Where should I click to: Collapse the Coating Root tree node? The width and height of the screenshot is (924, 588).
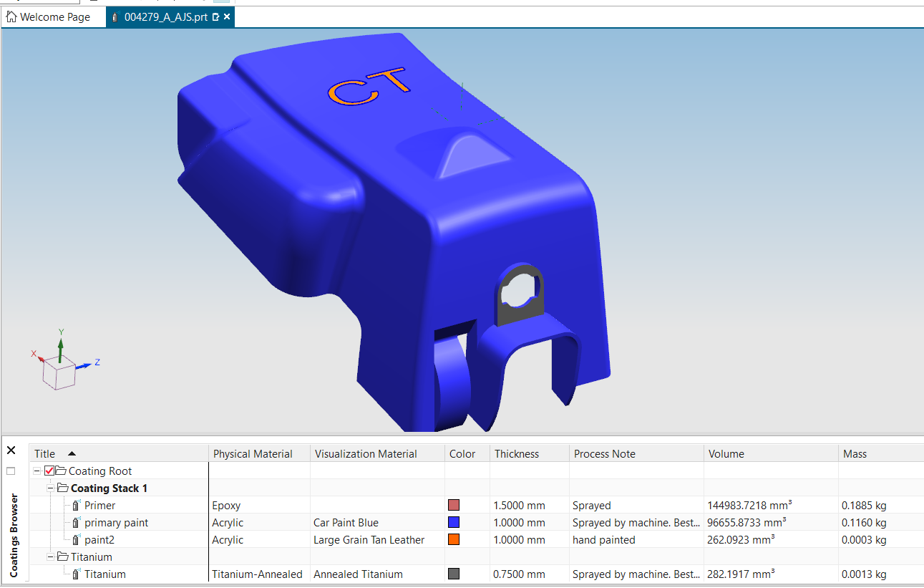tap(37, 471)
